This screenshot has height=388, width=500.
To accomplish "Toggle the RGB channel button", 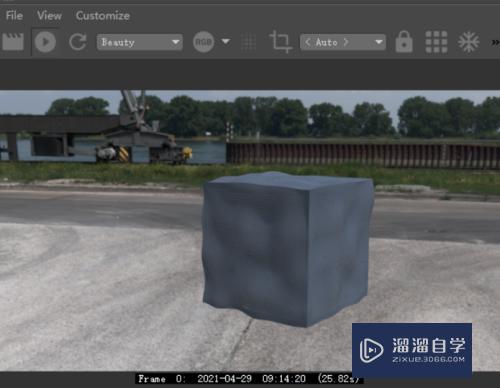I will coord(203,42).
